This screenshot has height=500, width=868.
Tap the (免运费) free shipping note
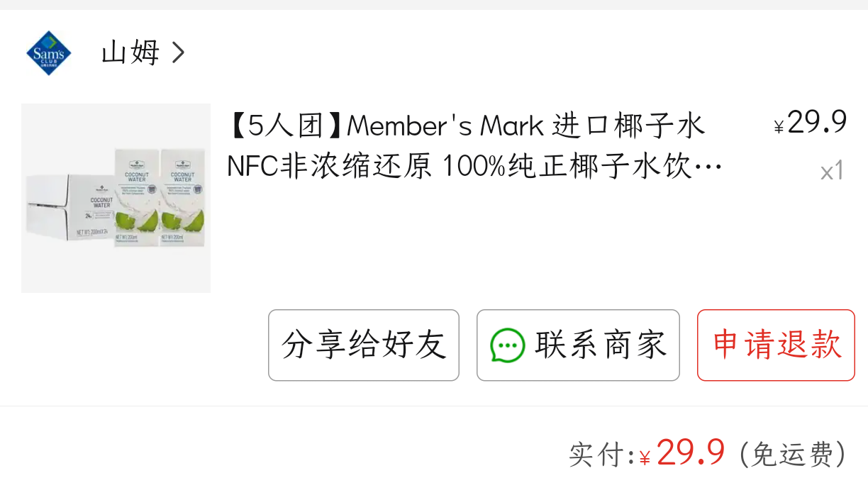click(793, 454)
